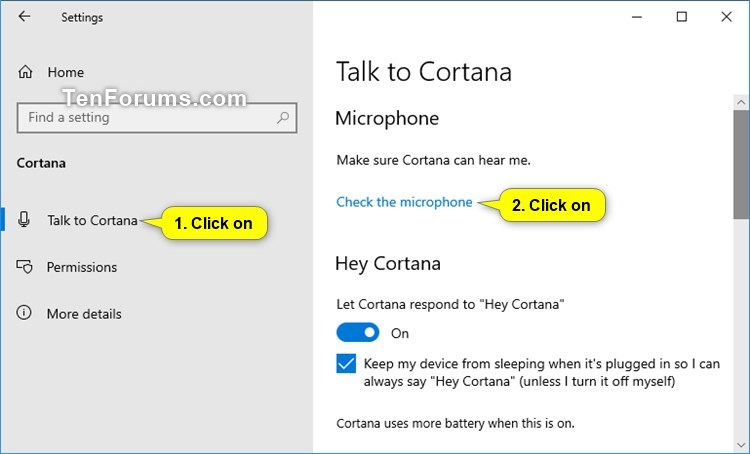Click the scrollbar down arrow
This screenshot has height=454, width=750.
(x=741, y=445)
